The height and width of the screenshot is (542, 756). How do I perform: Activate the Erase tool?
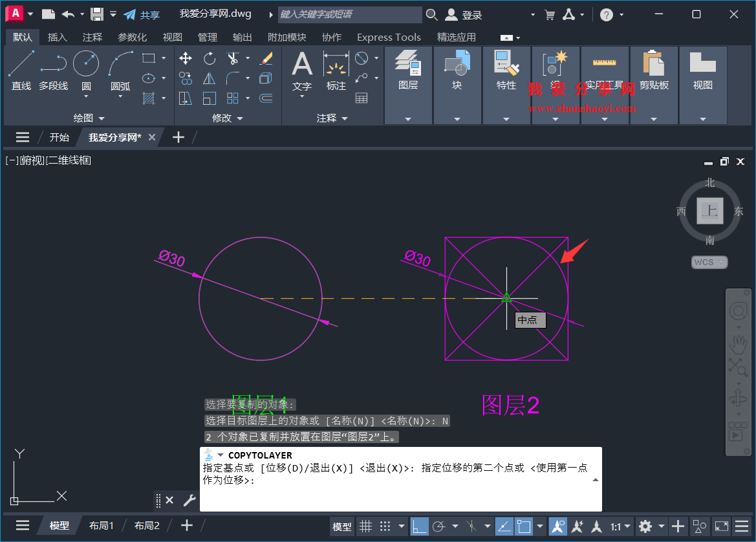[x=266, y=58]
